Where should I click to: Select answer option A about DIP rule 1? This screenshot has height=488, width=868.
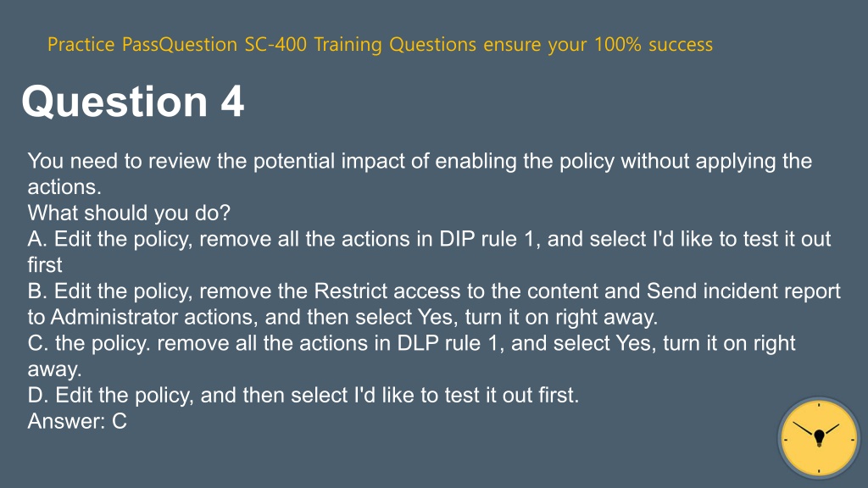[429, 252]
